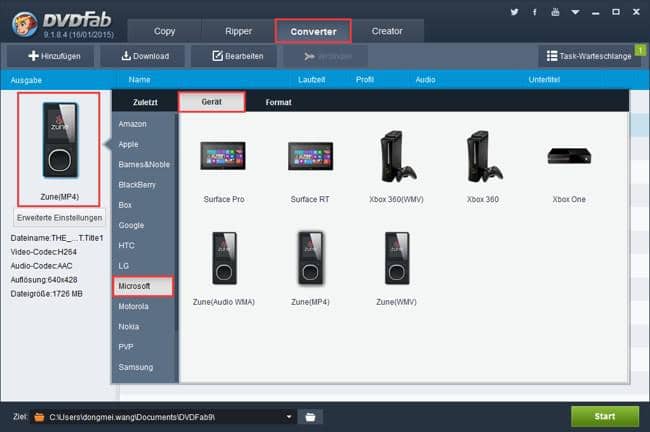Select the Xbox One device icon

click(x=569, y=155)
